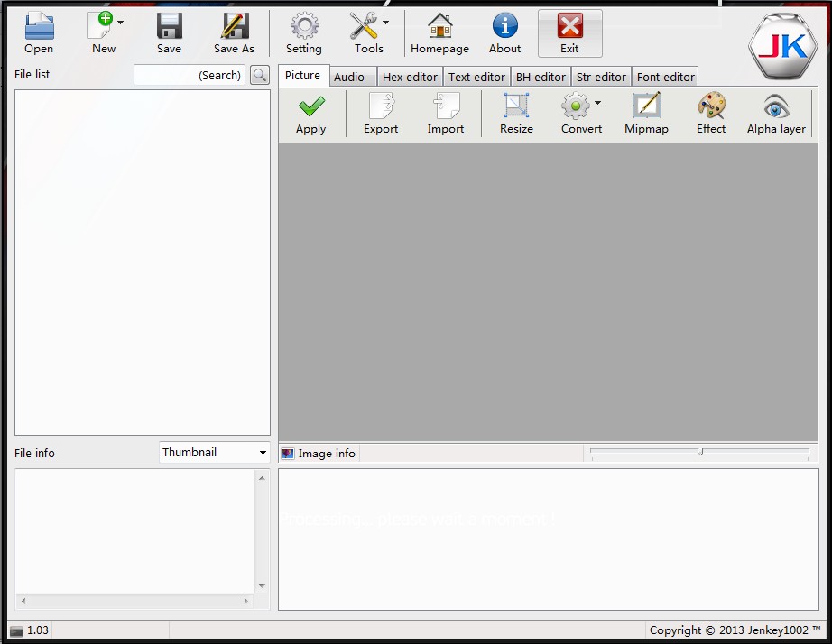Open the Hex editor tab
This screenshot has height=644, width=832.
click(410, 77)
